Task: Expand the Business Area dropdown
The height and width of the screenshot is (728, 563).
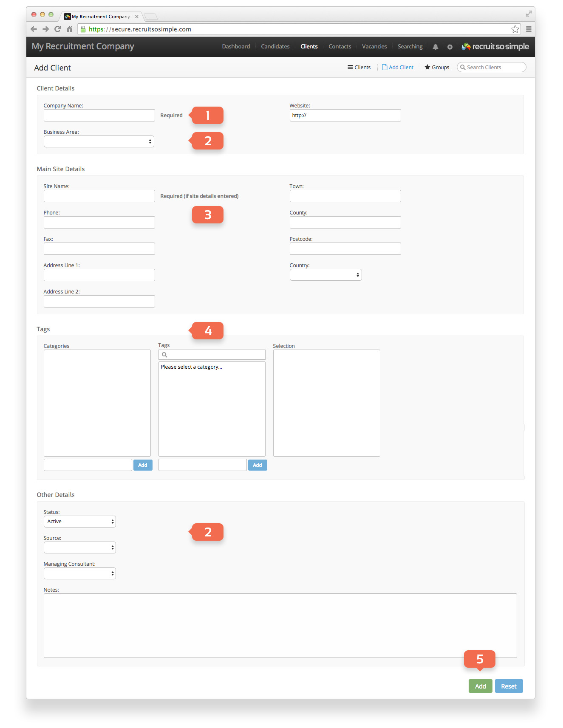Action: pyautogui.click(x=99, y=141)
